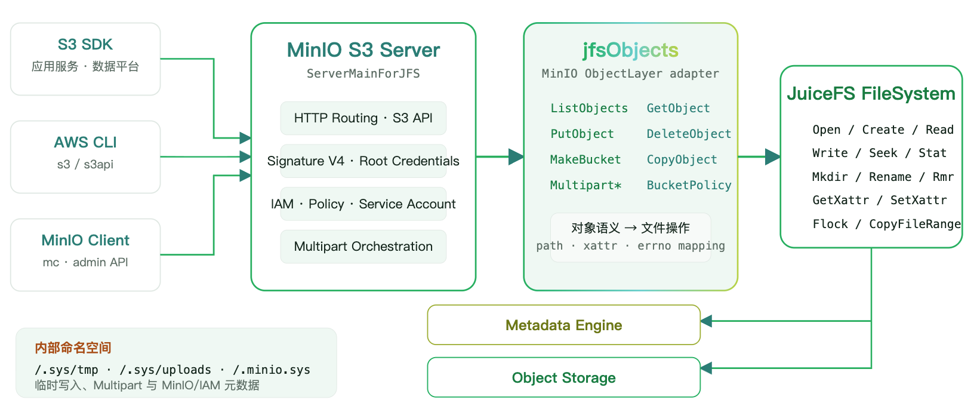Screen dimensions: 980x412
Task: Click the jfsObjects heading
Action: point(631,50)
